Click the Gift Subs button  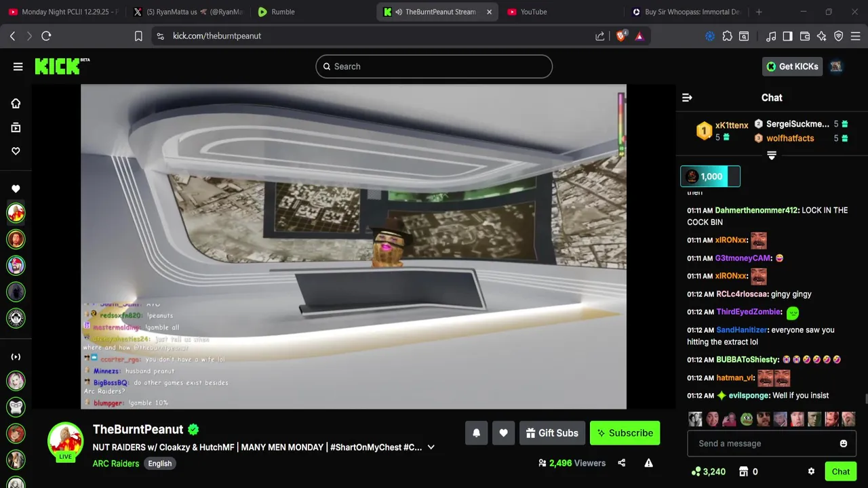tap(552, 433)
